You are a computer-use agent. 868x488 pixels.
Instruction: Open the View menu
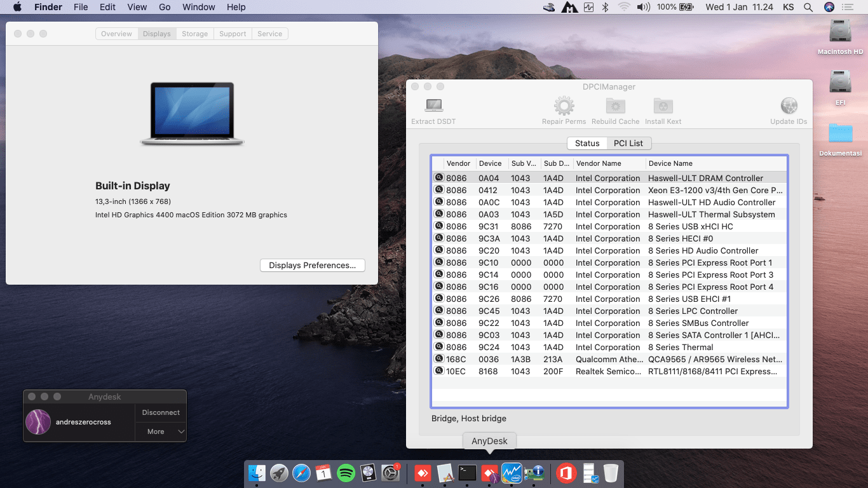[137, 7]
